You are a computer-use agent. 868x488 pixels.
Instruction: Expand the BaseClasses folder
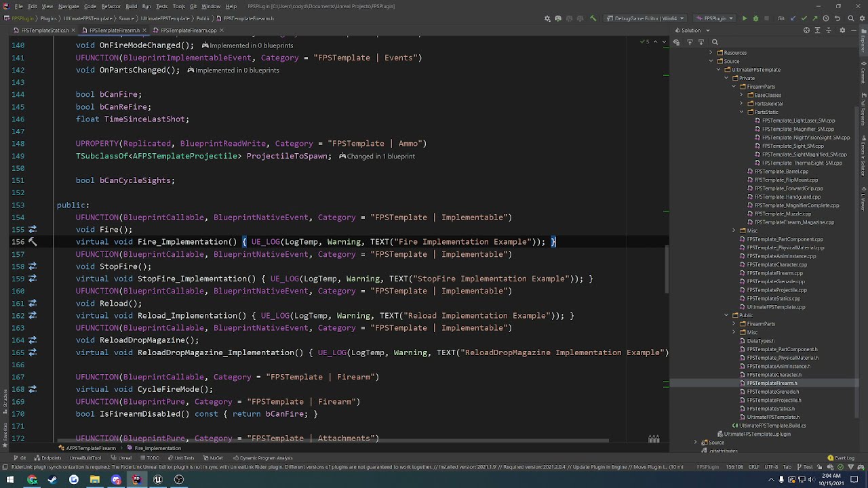pos(741,95)
